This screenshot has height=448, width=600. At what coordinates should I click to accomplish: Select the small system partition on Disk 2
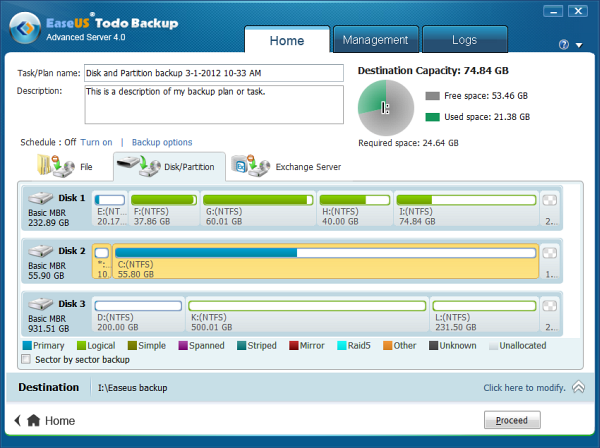click(x=102, y=262)
